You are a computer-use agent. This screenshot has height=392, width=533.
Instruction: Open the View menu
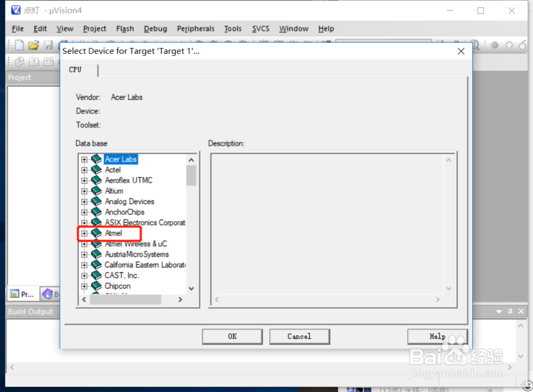tap(64, 29)
